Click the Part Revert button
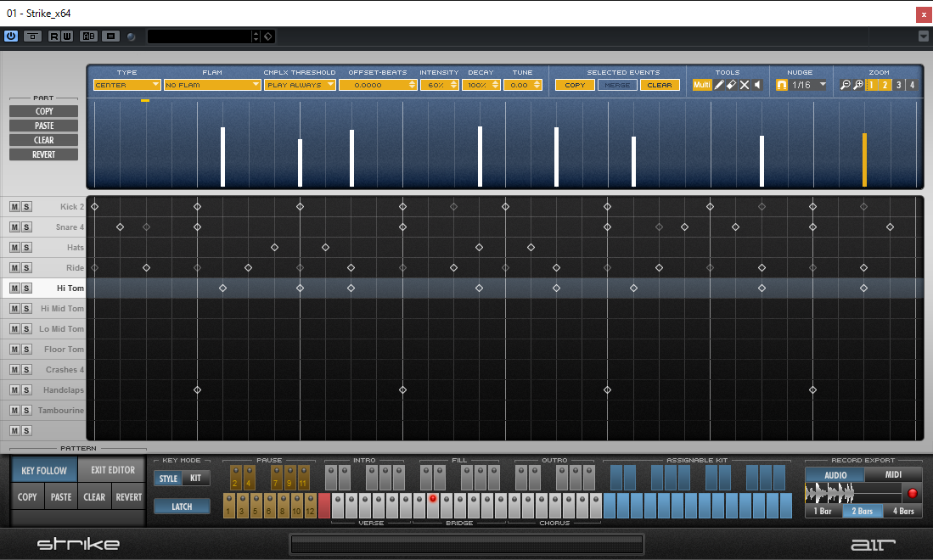The image size is (933, 560). coord(44,154)
